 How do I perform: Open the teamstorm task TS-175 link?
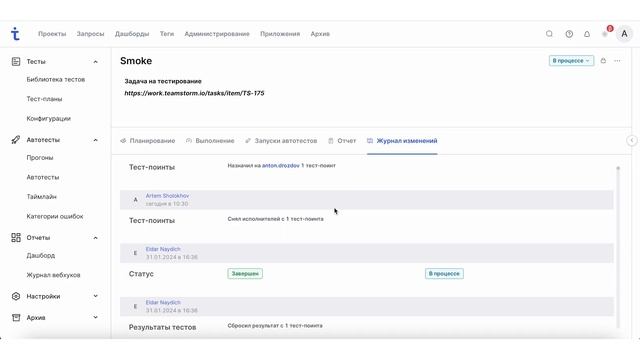point(194,93)
